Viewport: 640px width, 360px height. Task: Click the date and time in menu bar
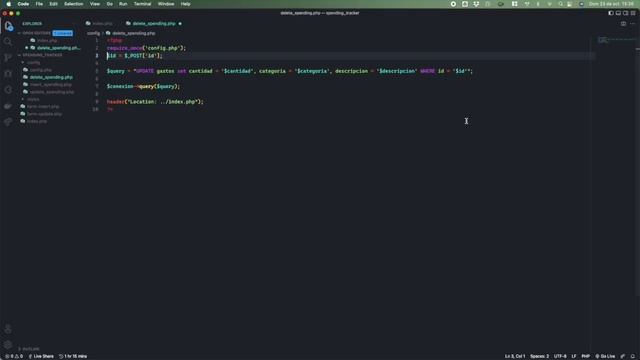tap(611, 4)
